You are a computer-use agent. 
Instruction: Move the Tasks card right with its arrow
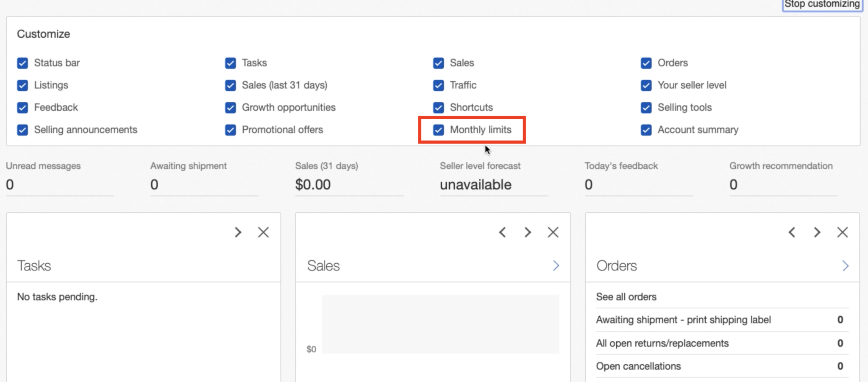(238, 232)
